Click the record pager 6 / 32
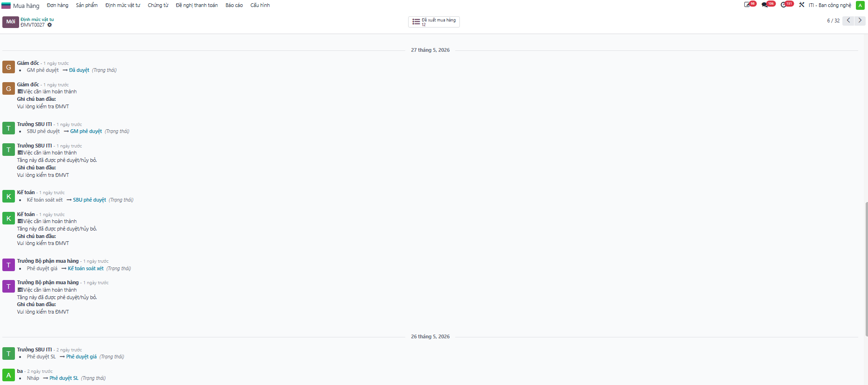The height and width of the screenshot is (385, 868). (833, 21)
